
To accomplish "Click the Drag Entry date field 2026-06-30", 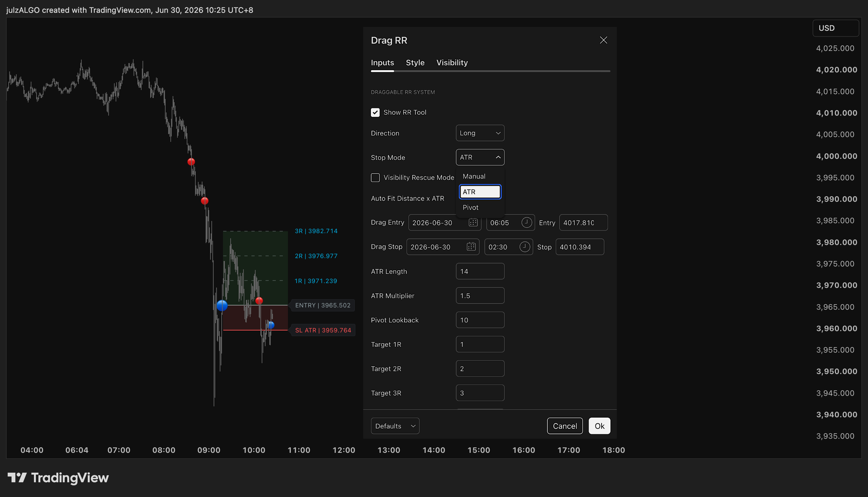I will point(445,223).
